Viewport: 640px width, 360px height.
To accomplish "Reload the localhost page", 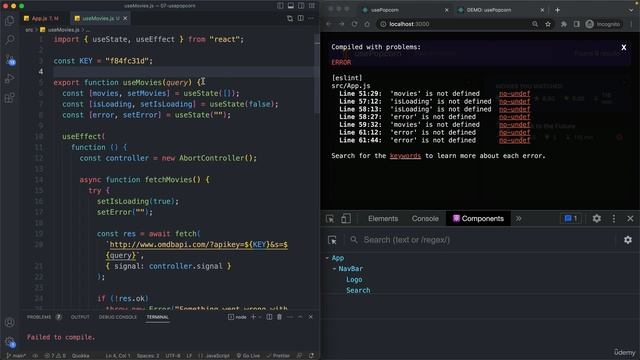I will [354, 24].
